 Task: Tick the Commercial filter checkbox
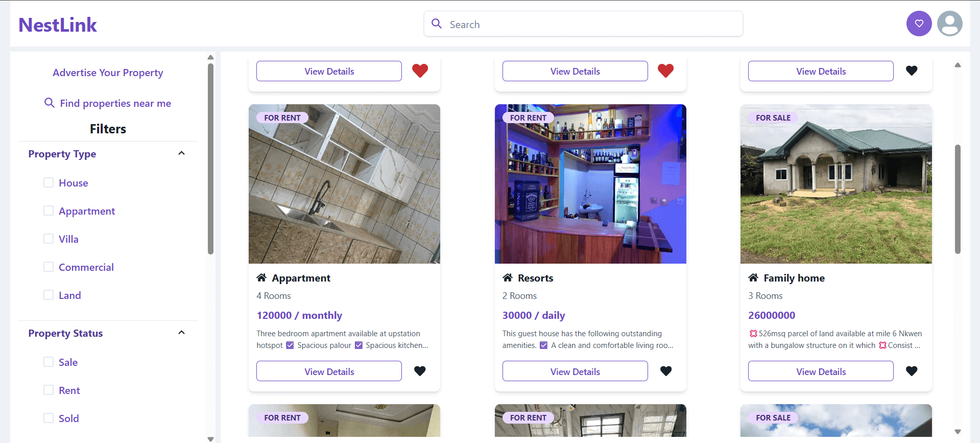coord(49,267)
